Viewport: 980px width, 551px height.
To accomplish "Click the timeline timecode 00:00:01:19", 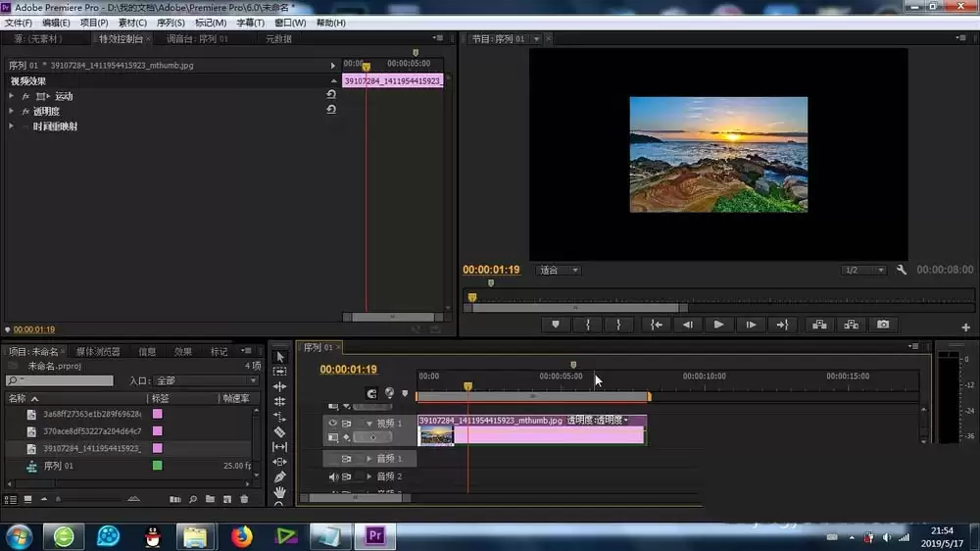I will point(348,370).
